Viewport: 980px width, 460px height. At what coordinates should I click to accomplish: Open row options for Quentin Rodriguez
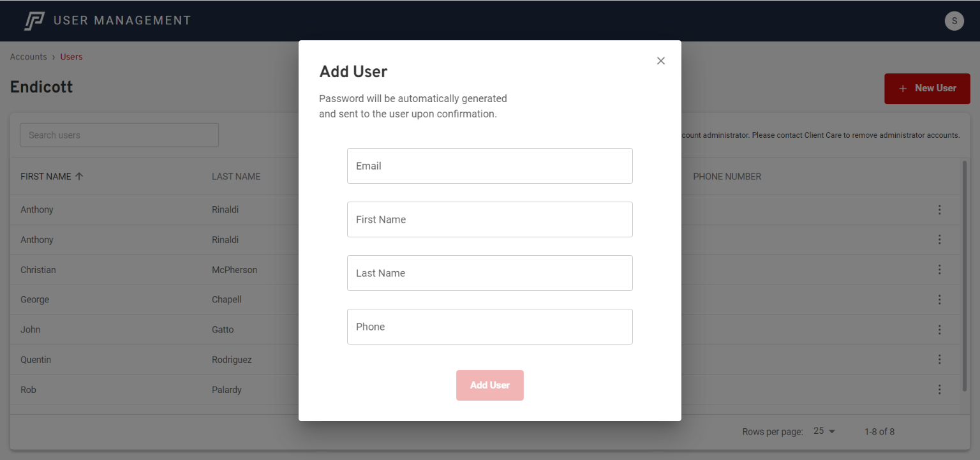[939, 360]
